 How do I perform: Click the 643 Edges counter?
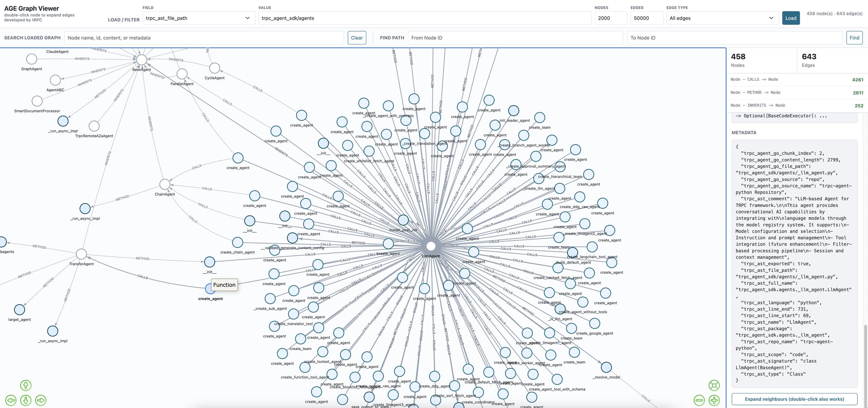coord(832,60)
